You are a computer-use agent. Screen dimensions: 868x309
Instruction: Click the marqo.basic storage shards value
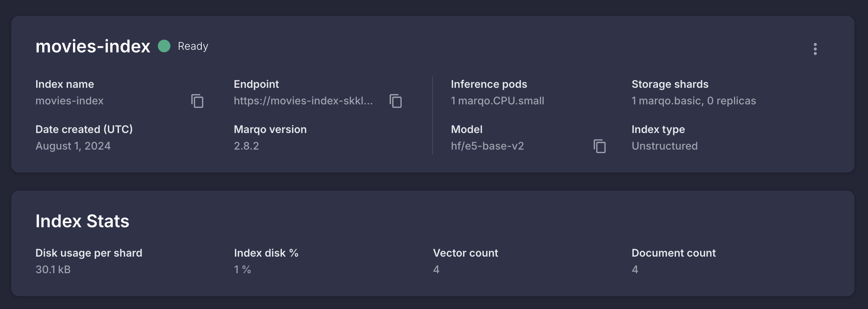coord(693,101)
